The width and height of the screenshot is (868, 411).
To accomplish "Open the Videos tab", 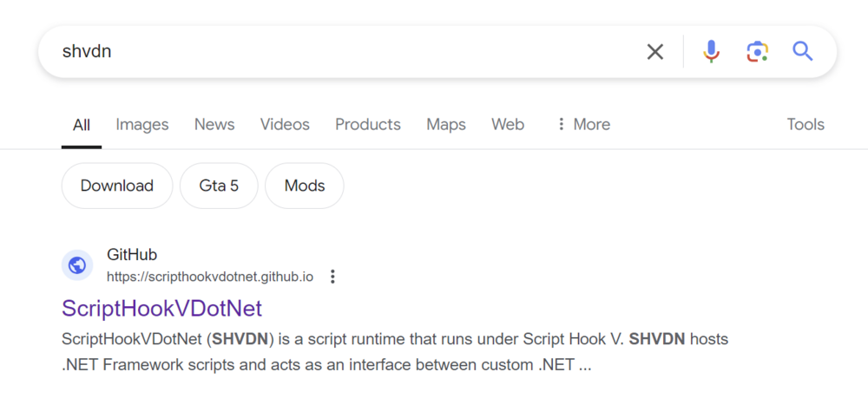I will click(285, 125).
